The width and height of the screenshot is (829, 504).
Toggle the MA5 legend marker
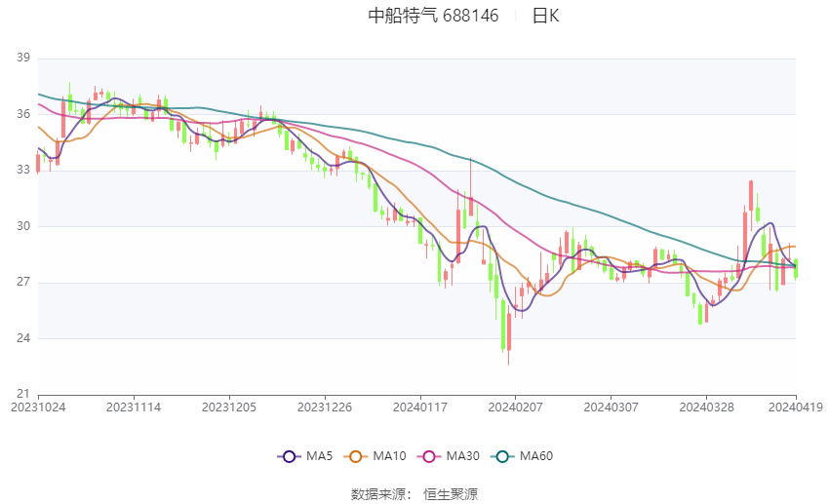click(x=288, y=456)
